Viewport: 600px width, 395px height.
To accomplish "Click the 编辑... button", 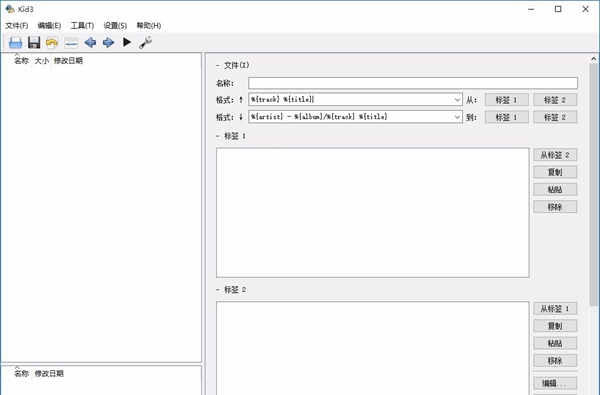I will pyautogui.click(x=555, y=383).
